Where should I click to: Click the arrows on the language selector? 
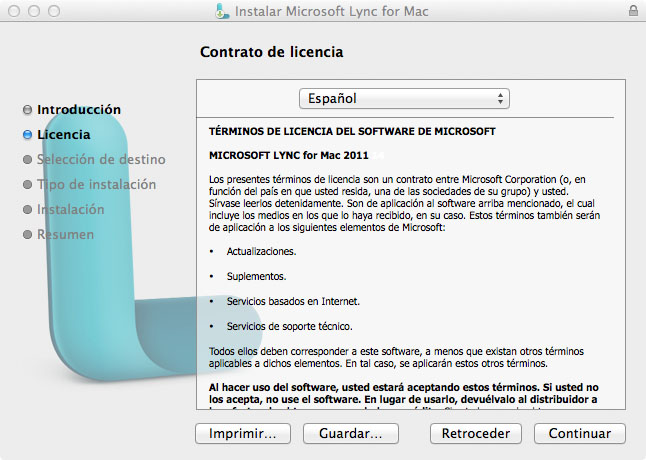point(500,98)
